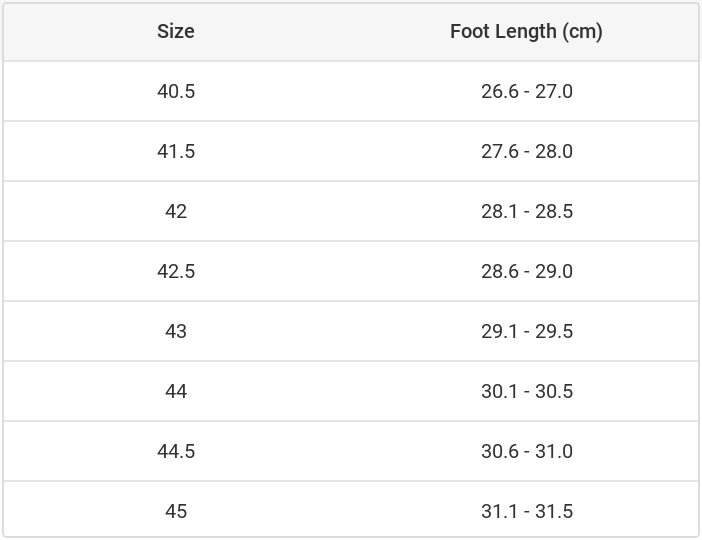
Task: Select the size 42.5 cell
Action: point(176,271)
